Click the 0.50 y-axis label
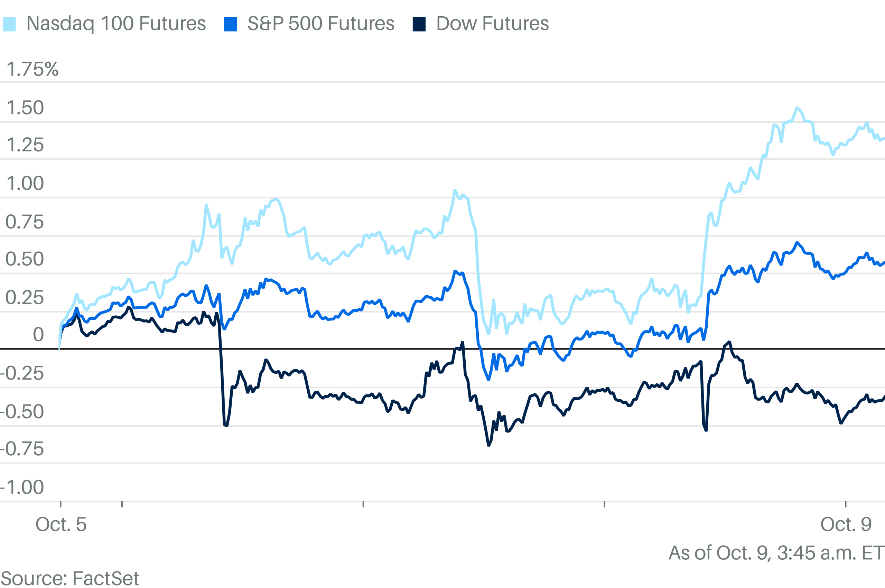Screen dimensions: 885x588 click(25, 259)
